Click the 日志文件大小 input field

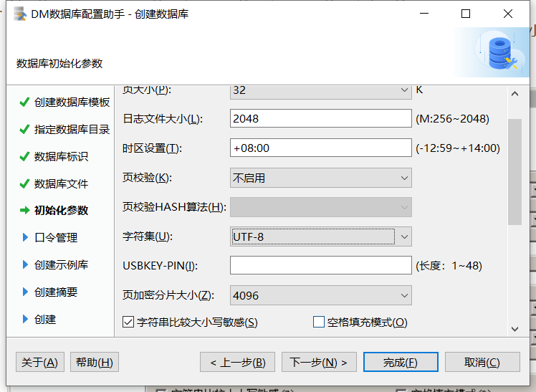320,118
